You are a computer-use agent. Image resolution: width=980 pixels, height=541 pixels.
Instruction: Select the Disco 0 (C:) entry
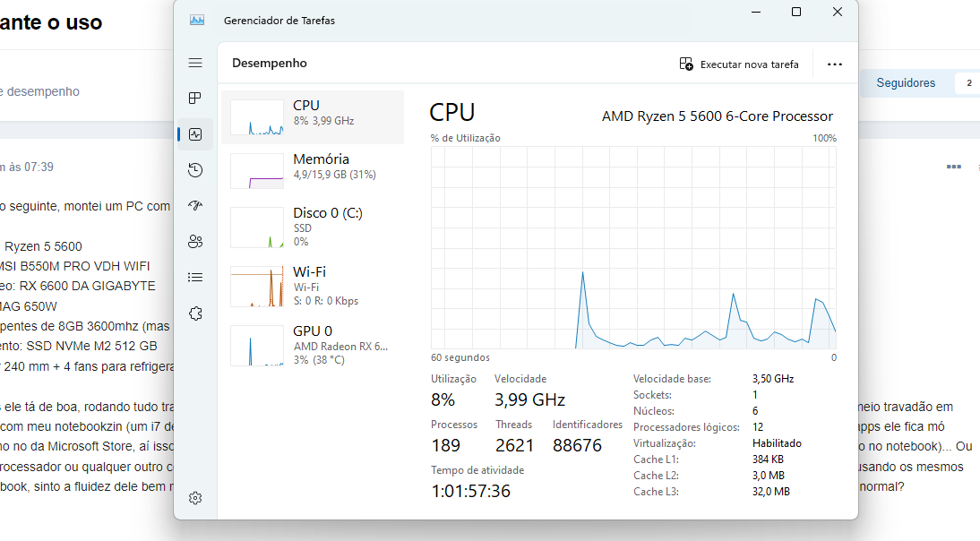pos(313,227)
